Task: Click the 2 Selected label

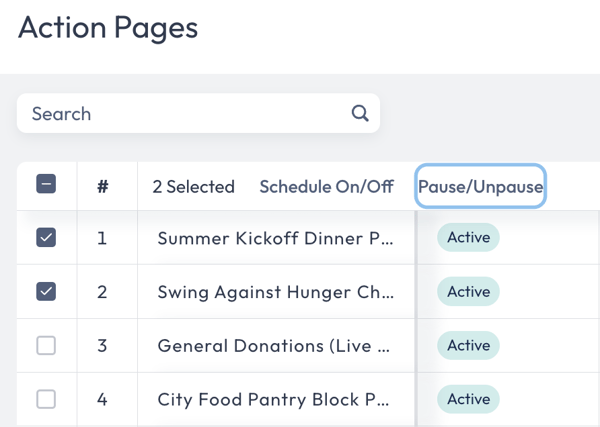Action: [x=193, y=187]
